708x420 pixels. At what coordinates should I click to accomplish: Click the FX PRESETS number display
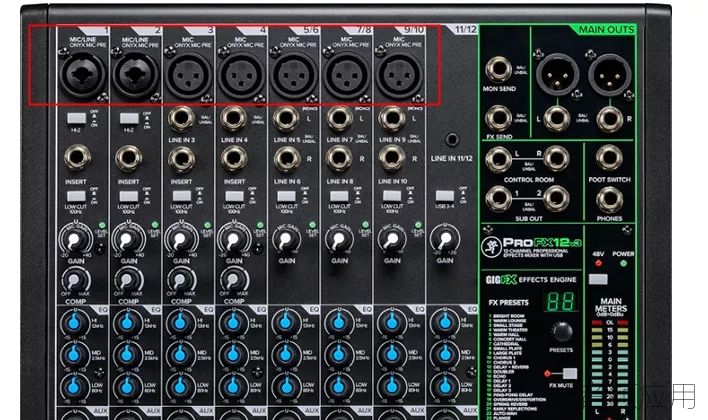(x=560, y=302)
